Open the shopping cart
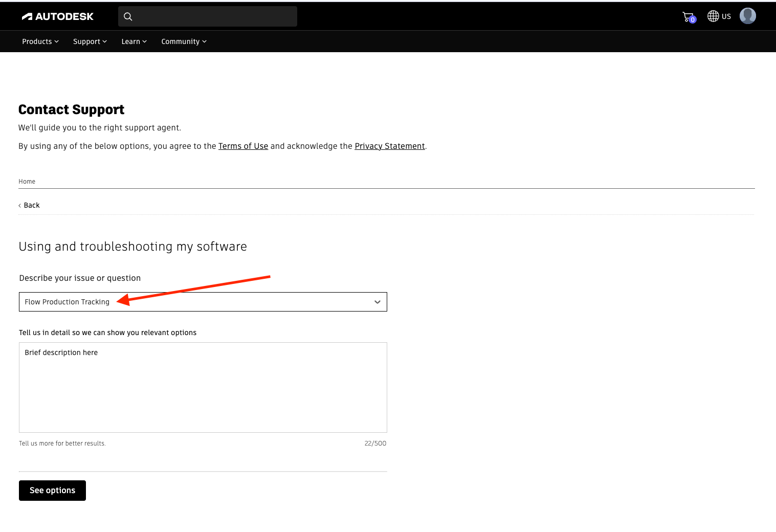The image size is (776, 532). coord(687,16)
